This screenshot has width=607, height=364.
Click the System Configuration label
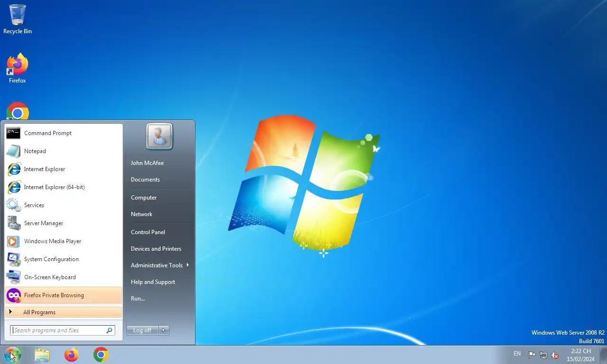tap(51, 259)
